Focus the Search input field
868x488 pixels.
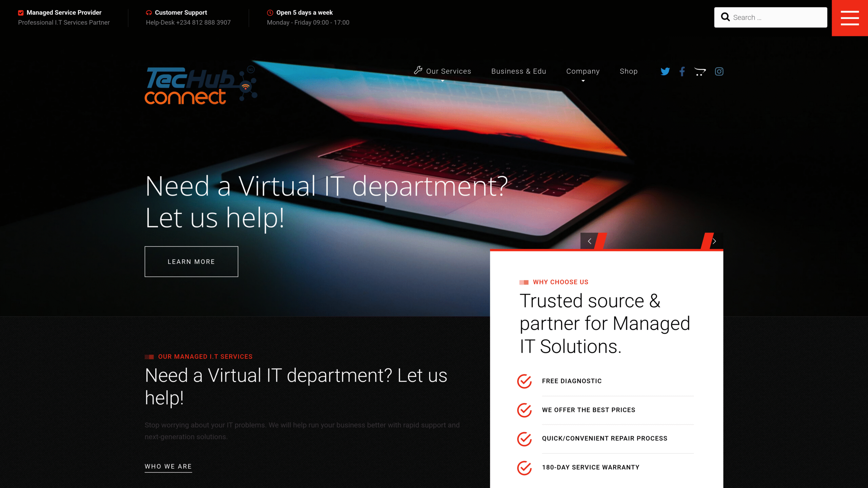[778, 17]
